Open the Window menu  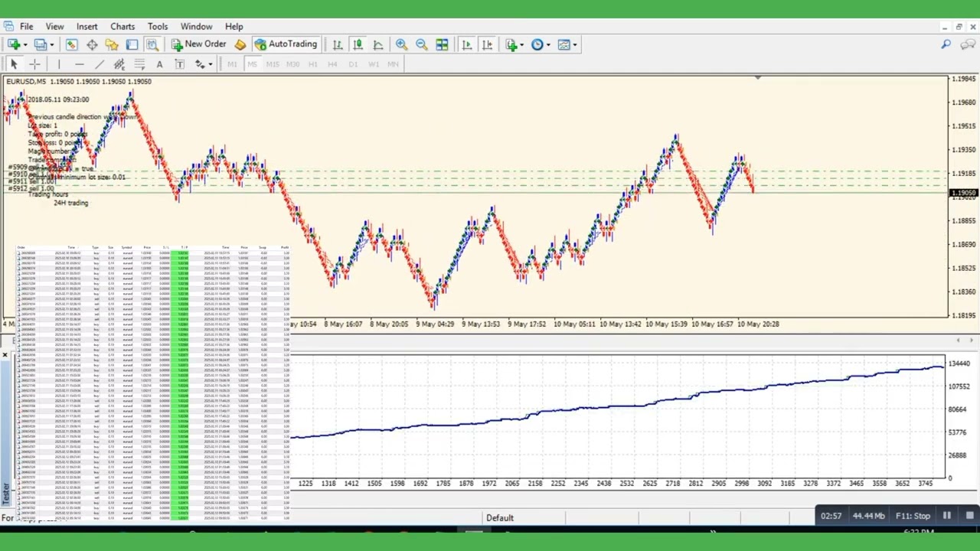coord(197,26)
